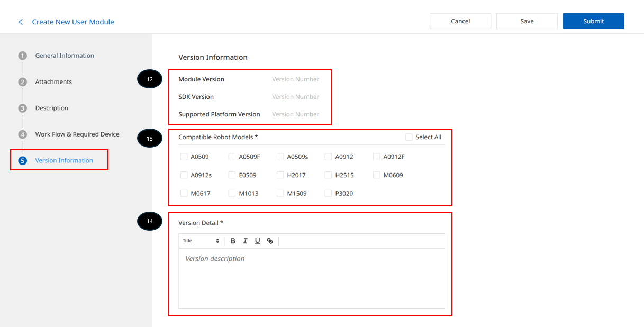The height and width of the screenshot is (327, 644).
Task: Focus the Module Version number field
Action: point(296,79)
